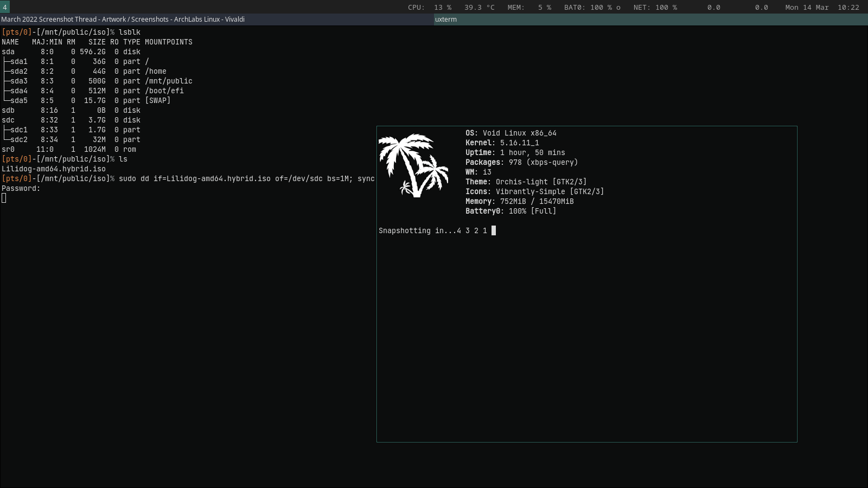Click the sdc 3.7G disk row
This screenshot has height=488, width=868.
(x=71, y=120)
